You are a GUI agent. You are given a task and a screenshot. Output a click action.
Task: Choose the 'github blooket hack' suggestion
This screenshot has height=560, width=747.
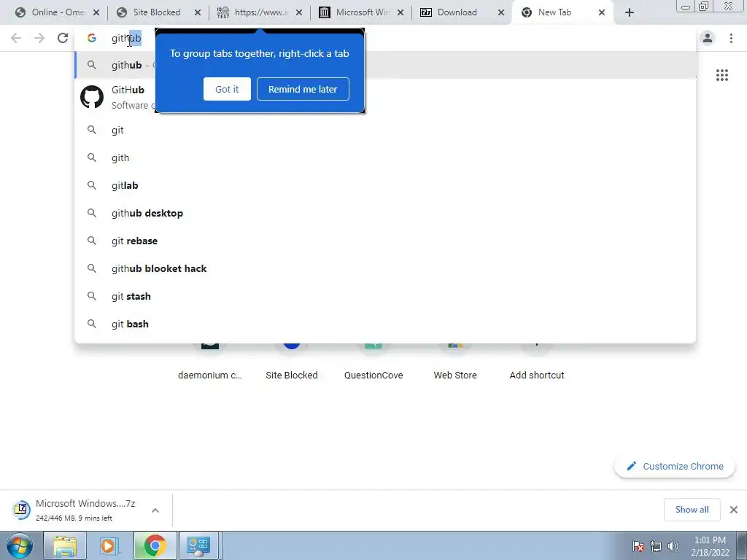(385, 268)
